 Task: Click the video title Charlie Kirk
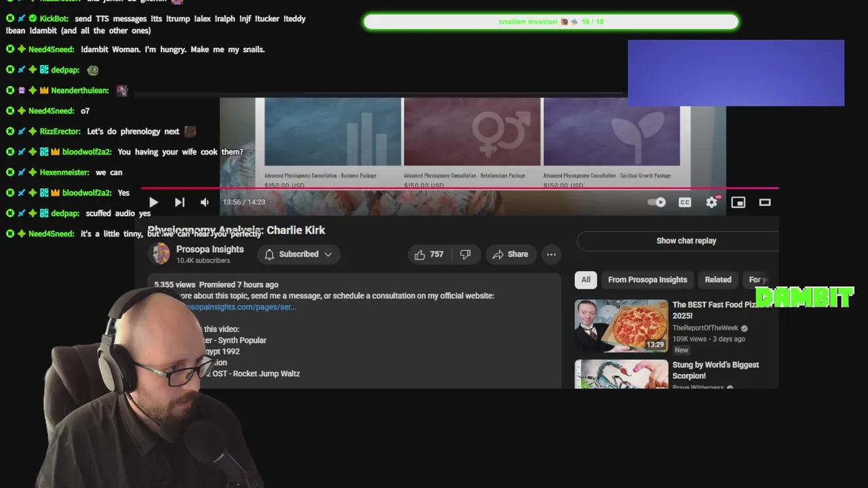pyautogui.click(x=236, y=230)
